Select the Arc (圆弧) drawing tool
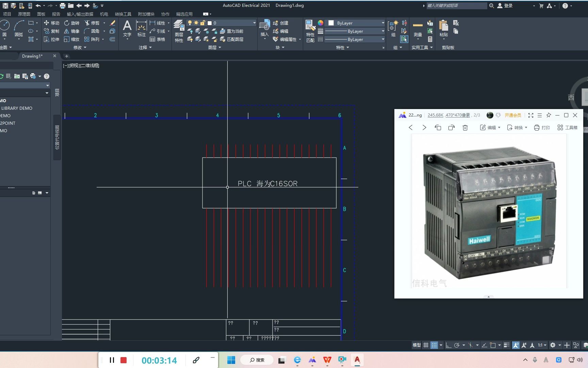Screen dimensions: 588x368 19,29
